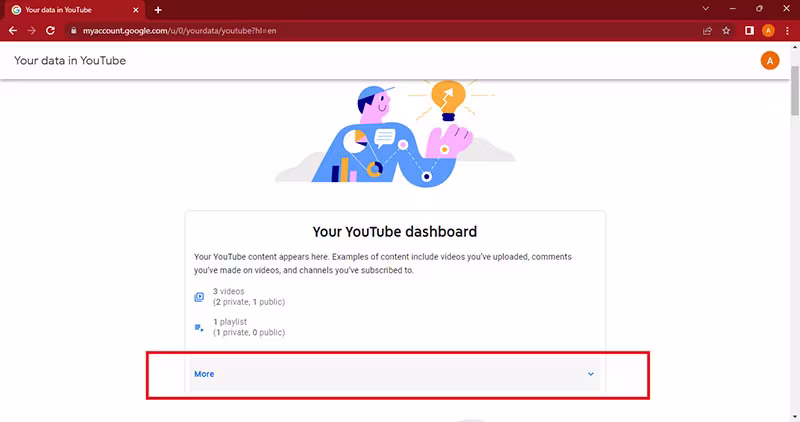
Task: Click the padlock site info icon
Action: click(73, 31)
